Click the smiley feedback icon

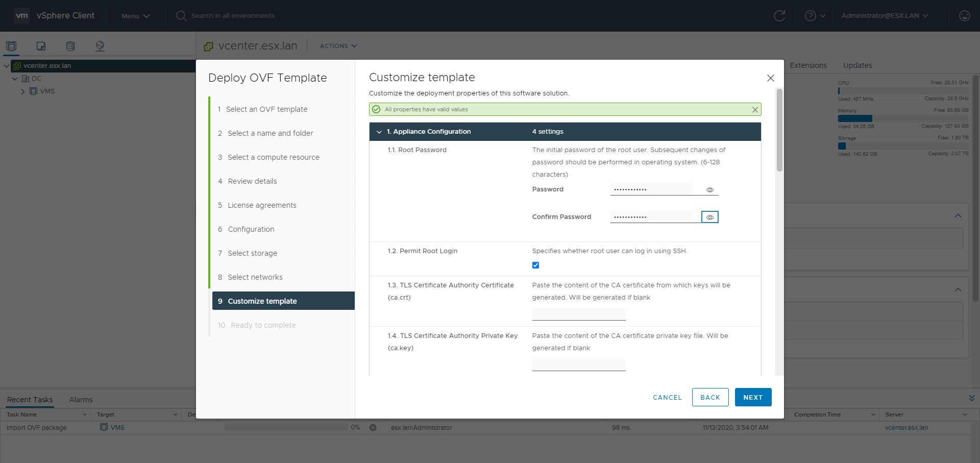(x=964, y=16)
